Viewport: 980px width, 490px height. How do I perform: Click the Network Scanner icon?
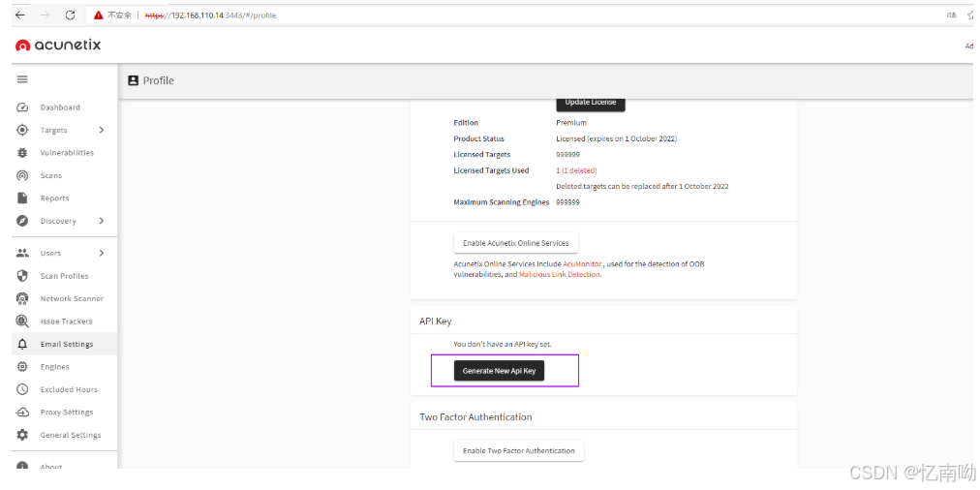coord(22,299)
